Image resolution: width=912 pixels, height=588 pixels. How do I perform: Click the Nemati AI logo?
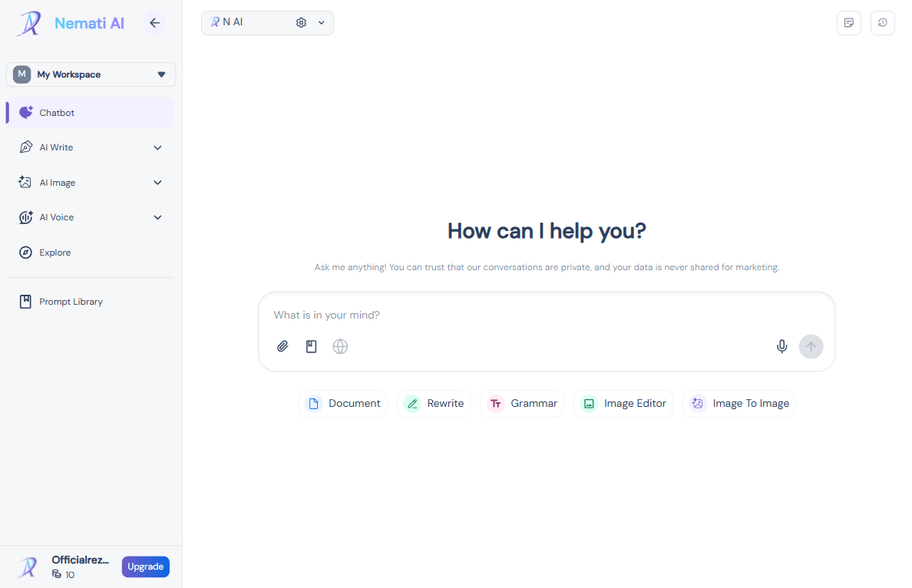[71, 23]
